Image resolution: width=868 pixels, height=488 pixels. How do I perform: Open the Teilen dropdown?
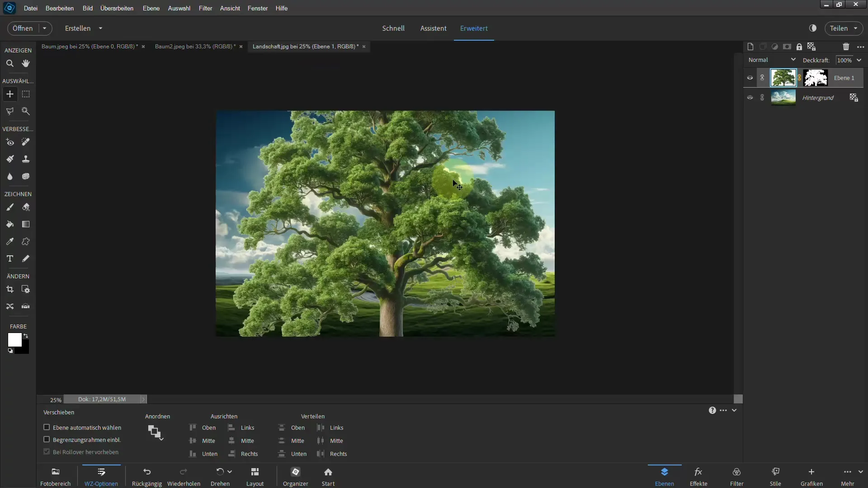[x=844, y=28]
